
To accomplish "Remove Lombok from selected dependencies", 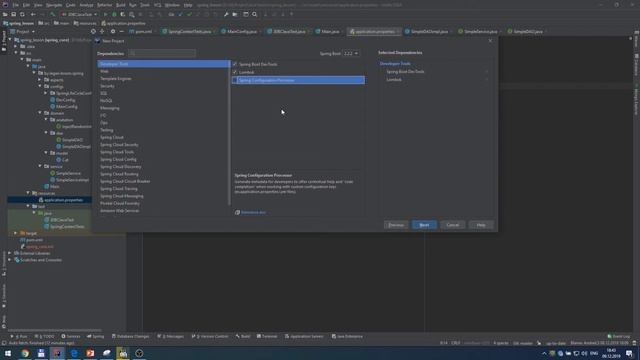I will coord(486,80).
